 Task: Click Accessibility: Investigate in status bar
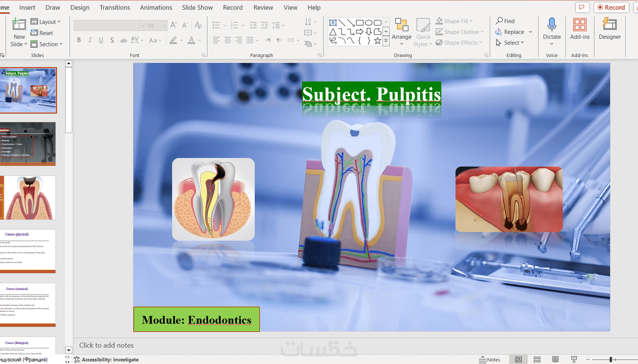[x=106, y=359]
